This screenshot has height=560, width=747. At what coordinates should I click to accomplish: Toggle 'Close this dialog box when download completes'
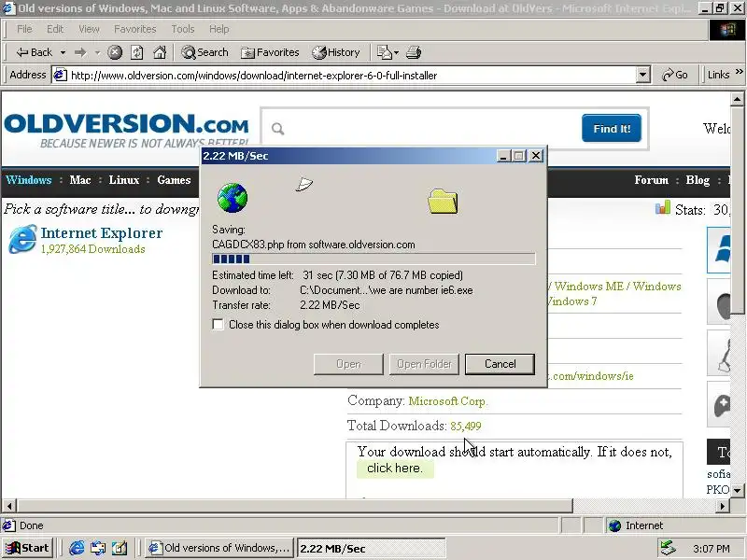(218, 325)
